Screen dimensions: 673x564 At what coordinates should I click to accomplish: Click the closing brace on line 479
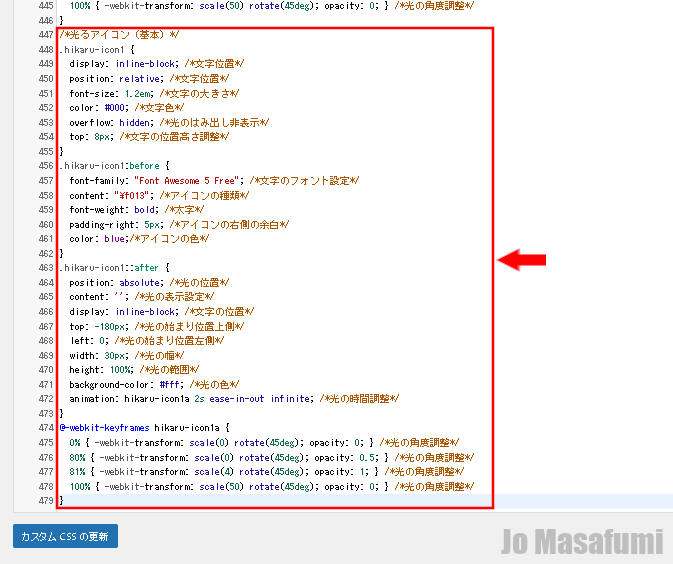tap(61, 500)
